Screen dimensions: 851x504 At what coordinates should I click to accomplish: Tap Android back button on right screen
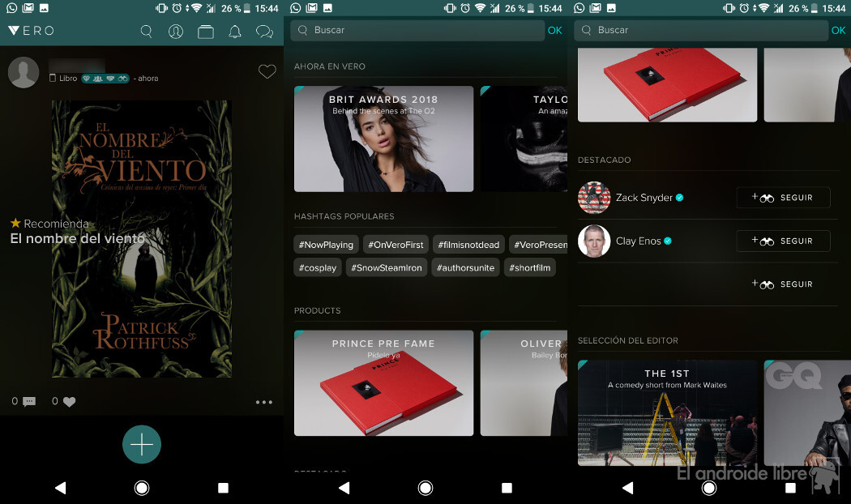[x=627, y=488]
